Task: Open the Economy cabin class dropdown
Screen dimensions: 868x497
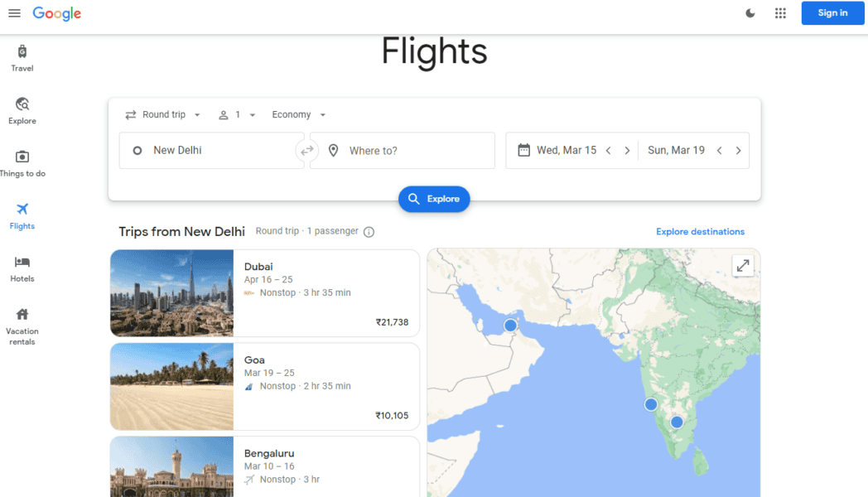Action: click(x=298, y=114)
